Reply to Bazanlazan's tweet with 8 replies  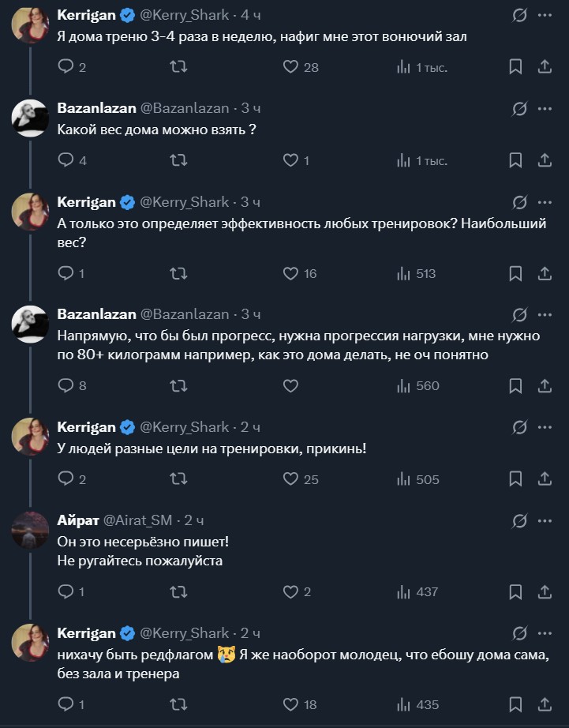[66, 386]
